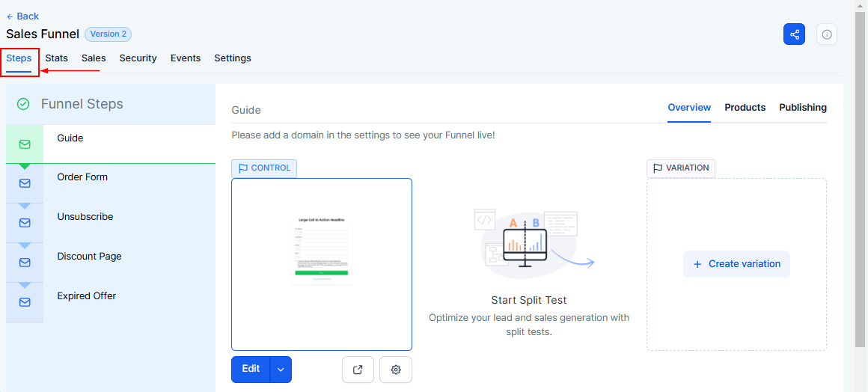Open the Sales tab
Screen dimensions: 868x392
94,58
